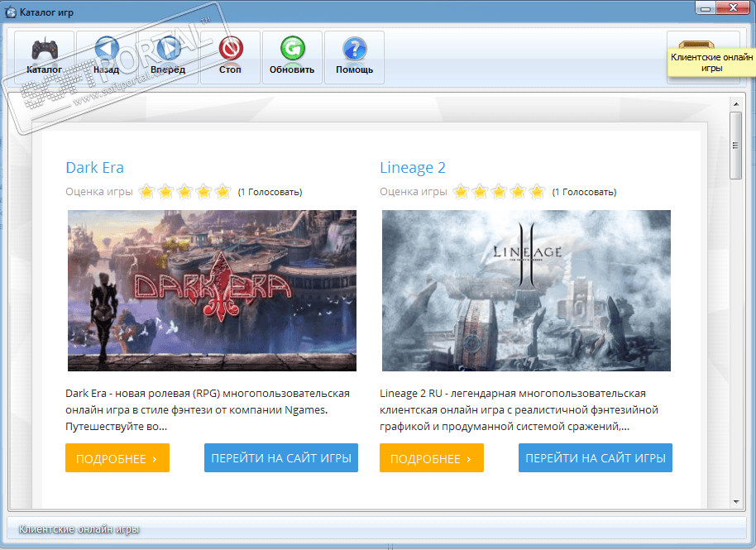756x550 pixels.
Task: Click the Dark Era description paragraph
Action: click(208, 409)
